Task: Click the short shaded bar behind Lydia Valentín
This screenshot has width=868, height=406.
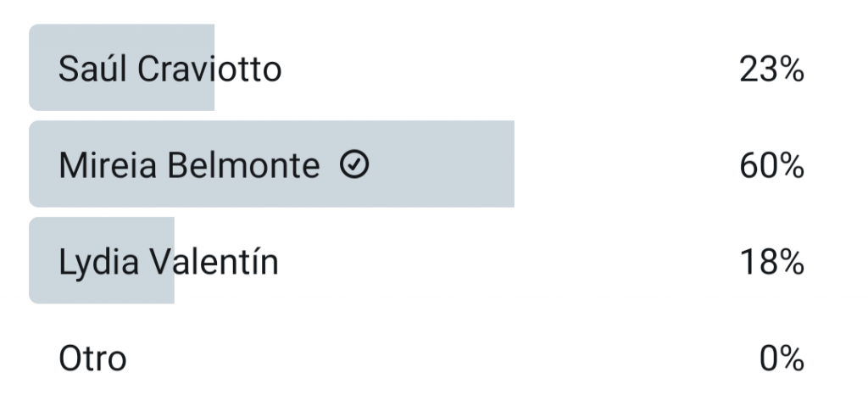Action: (102, 288)
